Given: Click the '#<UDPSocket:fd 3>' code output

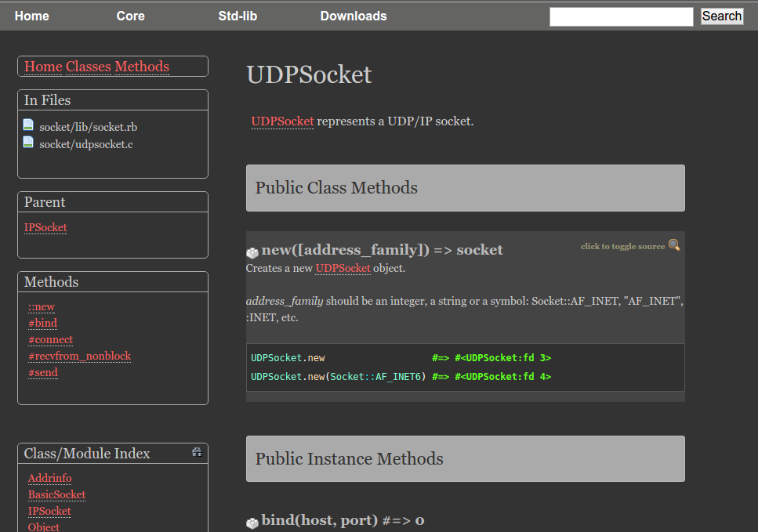Looking at the screenshot, I should point(502,358).
